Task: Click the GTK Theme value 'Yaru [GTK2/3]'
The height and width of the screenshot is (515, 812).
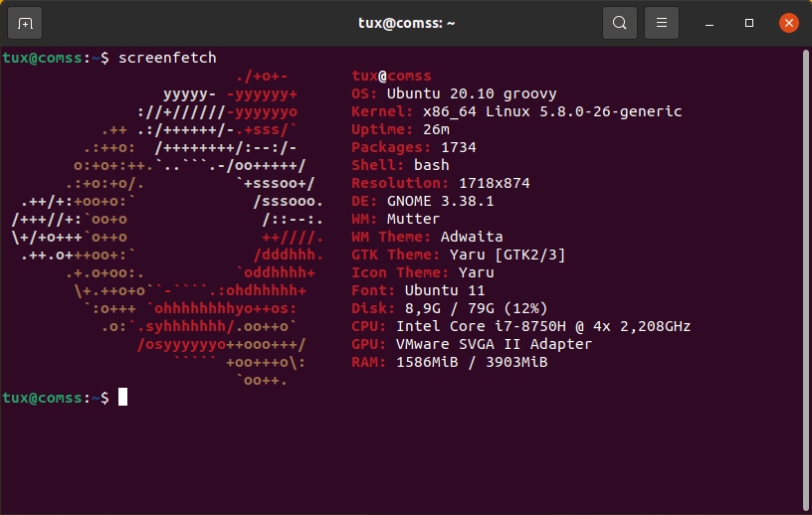Action: [x=507, y=255]
